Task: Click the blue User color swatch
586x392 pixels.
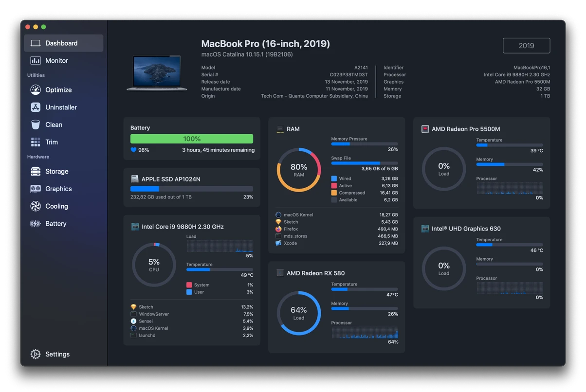Action: [189, 292]
